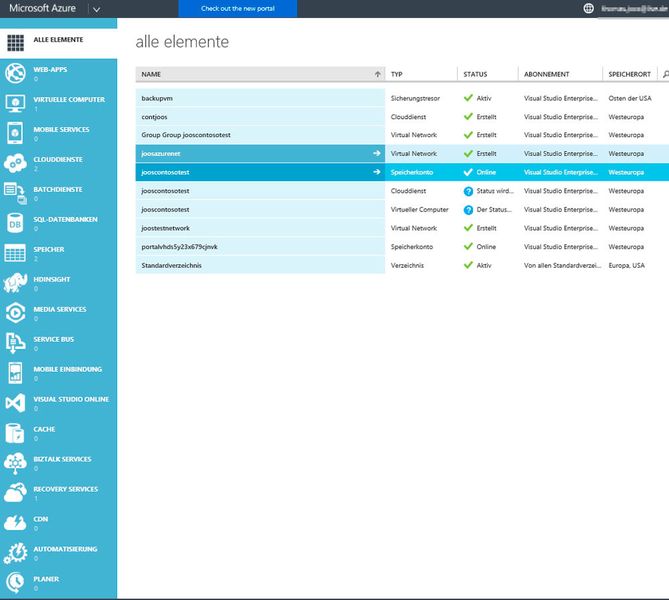Viewport: 669px width, 600px height.
Task: Expand the Microsoft Azure dropdown chevron
Action: [95, 9]
